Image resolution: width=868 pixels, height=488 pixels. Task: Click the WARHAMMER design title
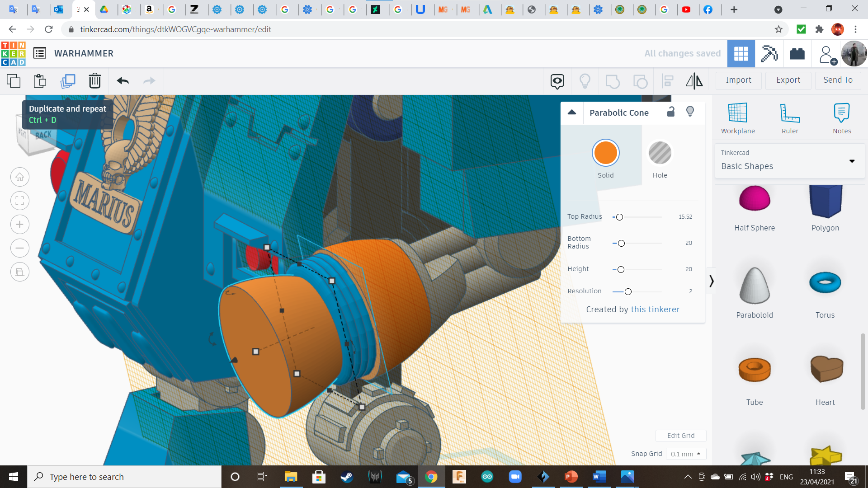click(x=84, y=53)
